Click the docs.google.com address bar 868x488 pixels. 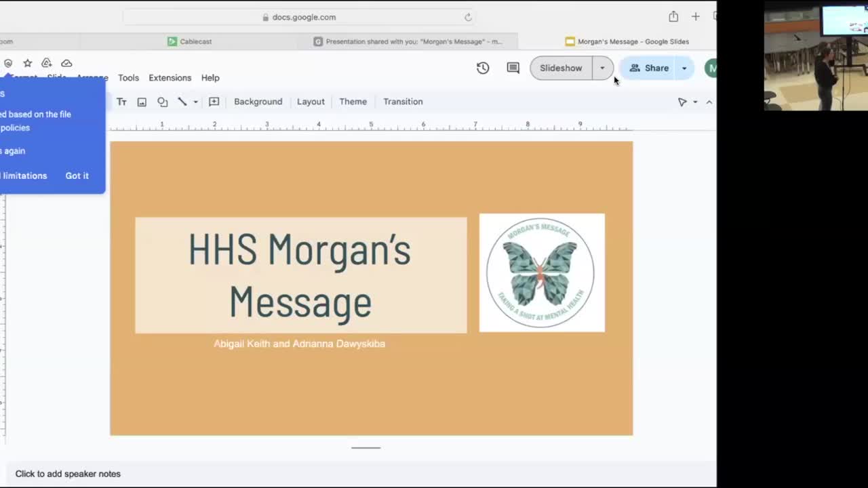click(299, 17)
